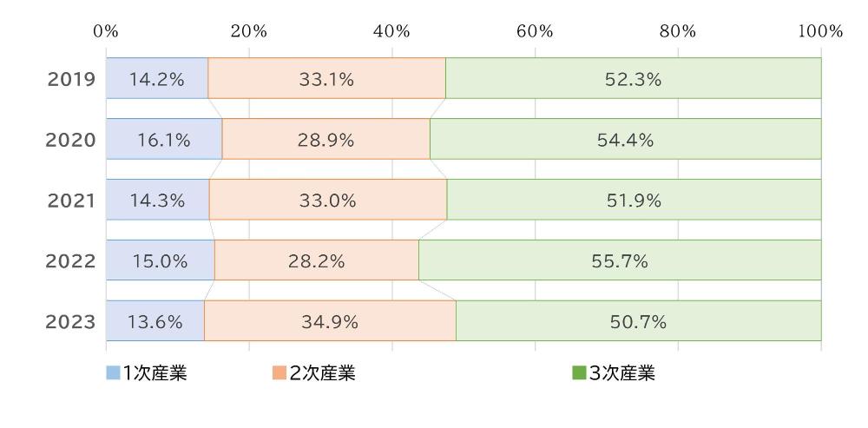Click the 2020 blue segment 16.1%
Image resolution: width=868 pixels, height=428 pixels.
pyautogui.click(x=164, y=140)
